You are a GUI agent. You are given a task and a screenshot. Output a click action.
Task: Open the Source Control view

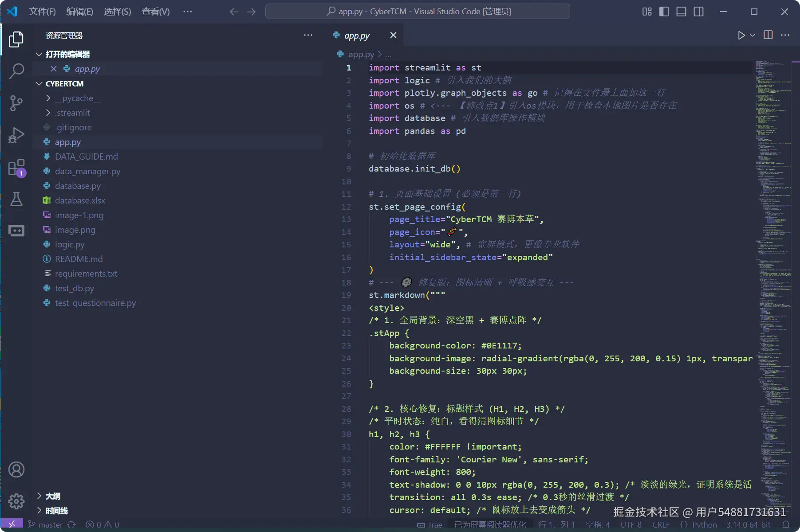pos(16,103)
